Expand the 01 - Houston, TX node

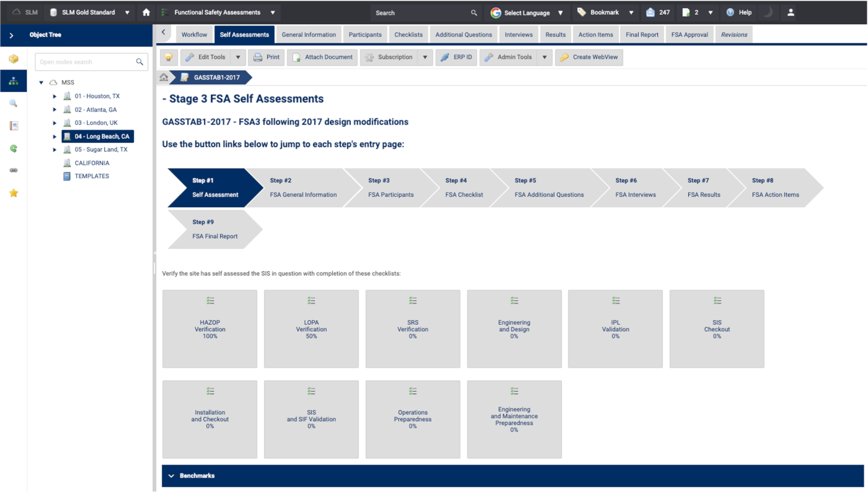(x=55, y=96)
